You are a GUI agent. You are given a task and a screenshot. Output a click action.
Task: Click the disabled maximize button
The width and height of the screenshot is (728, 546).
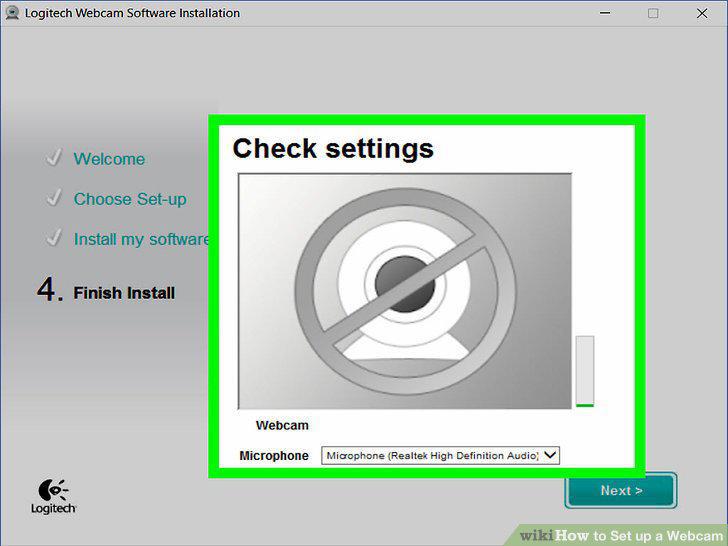[653, 13]
